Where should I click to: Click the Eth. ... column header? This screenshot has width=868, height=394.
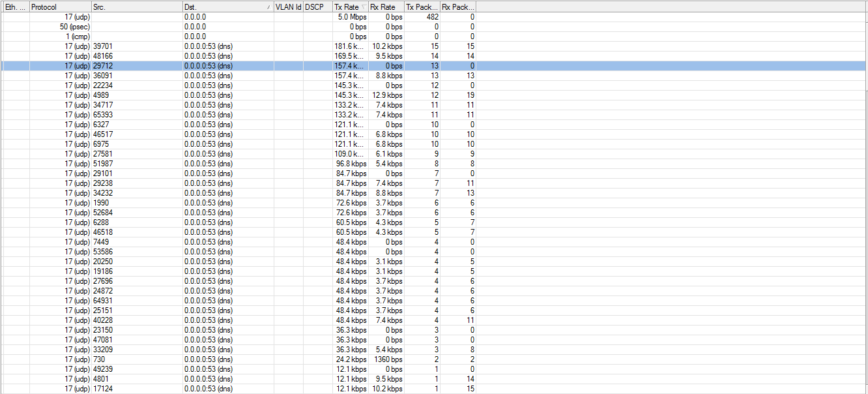point(15,7)
